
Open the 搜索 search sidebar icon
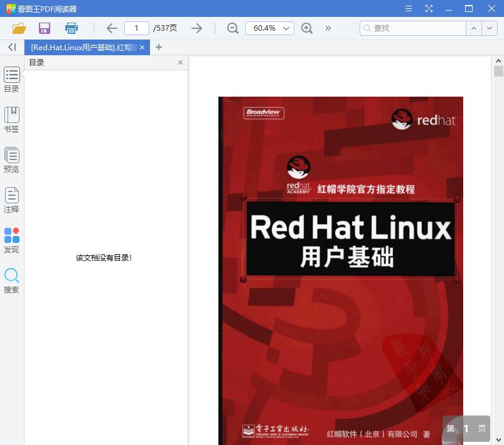(11, 281)
